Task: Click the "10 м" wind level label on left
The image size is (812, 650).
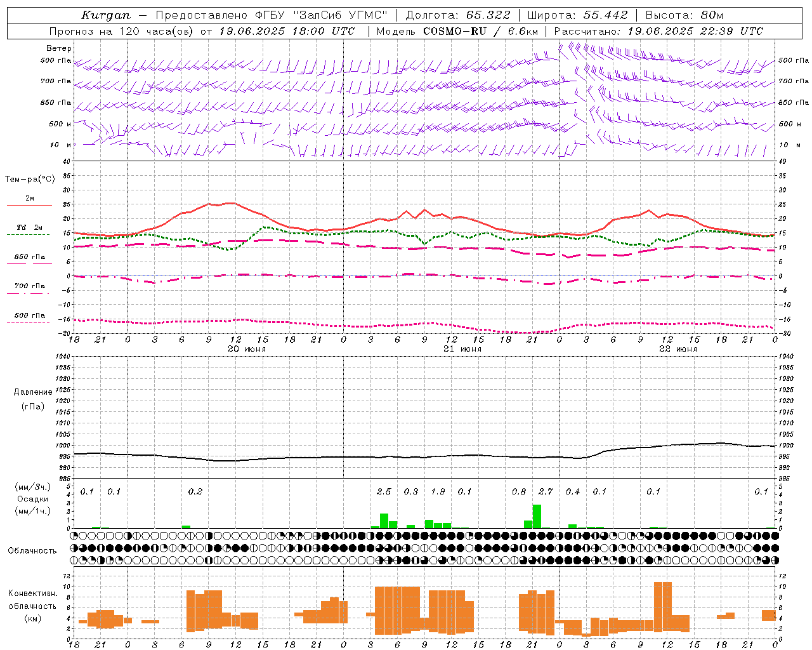Action: [x=61, y=145]
